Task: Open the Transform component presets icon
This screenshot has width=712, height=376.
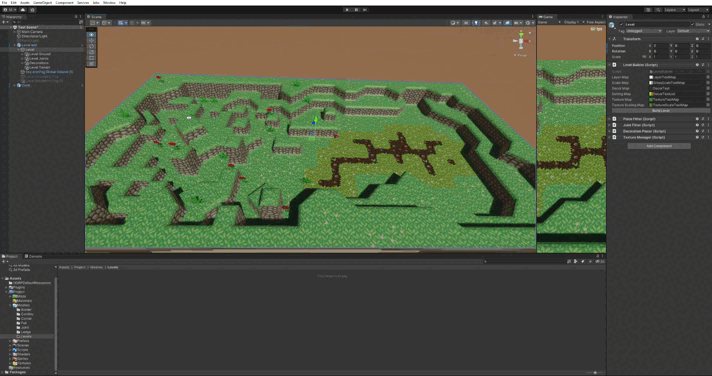Action: pyautogui.click(x=702, y=39)
